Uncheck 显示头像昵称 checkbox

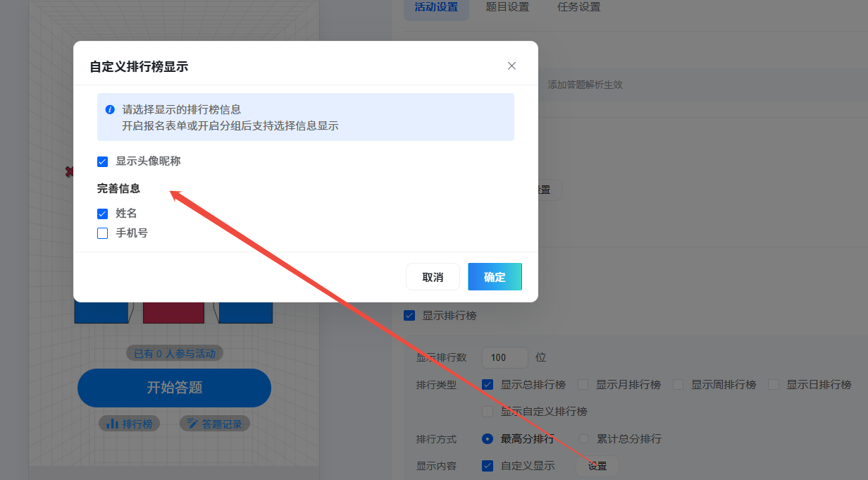pyautogui.click(x=102, y=162)
